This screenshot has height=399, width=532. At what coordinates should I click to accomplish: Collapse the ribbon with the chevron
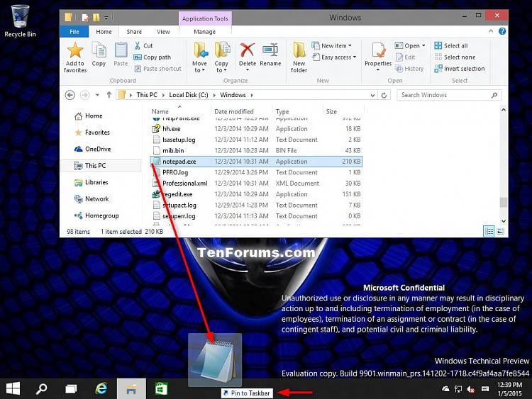coord(491,31)
